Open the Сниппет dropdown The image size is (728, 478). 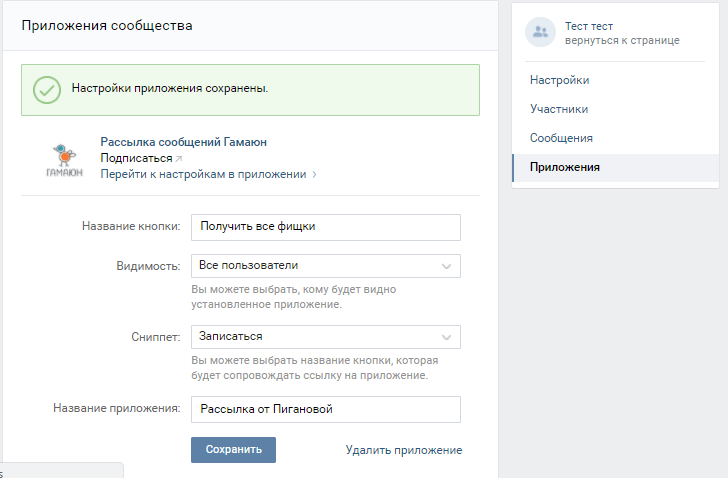326,337
